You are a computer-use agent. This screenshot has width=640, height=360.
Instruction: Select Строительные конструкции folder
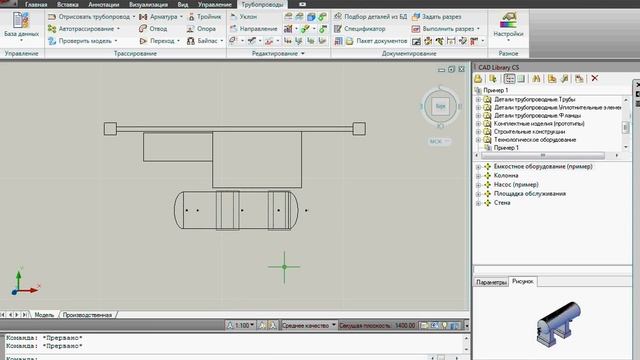tap(529, 132)
